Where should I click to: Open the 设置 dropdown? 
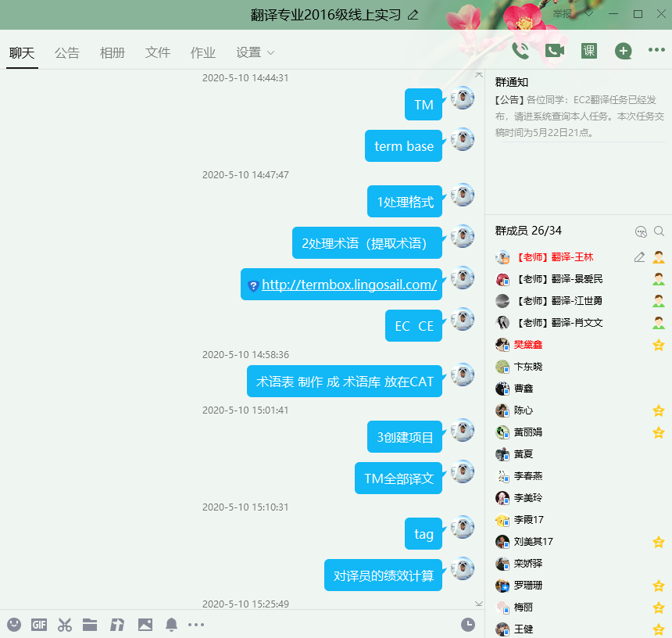(255, 52)
